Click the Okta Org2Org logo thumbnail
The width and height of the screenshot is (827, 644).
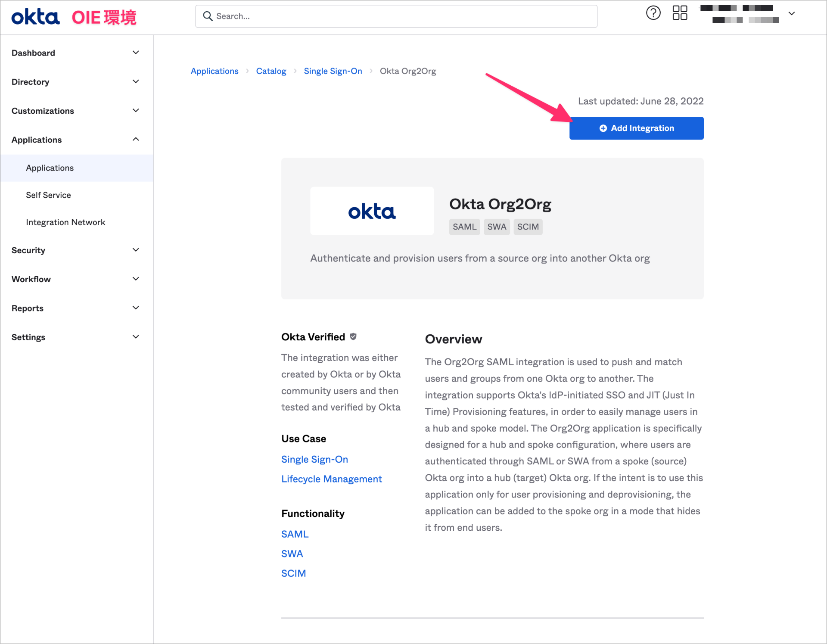point(372,211)
